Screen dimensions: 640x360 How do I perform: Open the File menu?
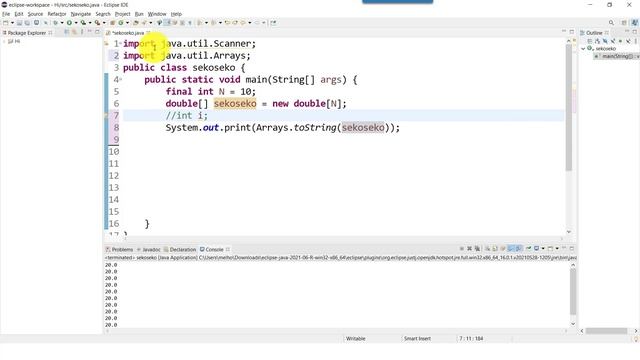(x=6, y=14)
